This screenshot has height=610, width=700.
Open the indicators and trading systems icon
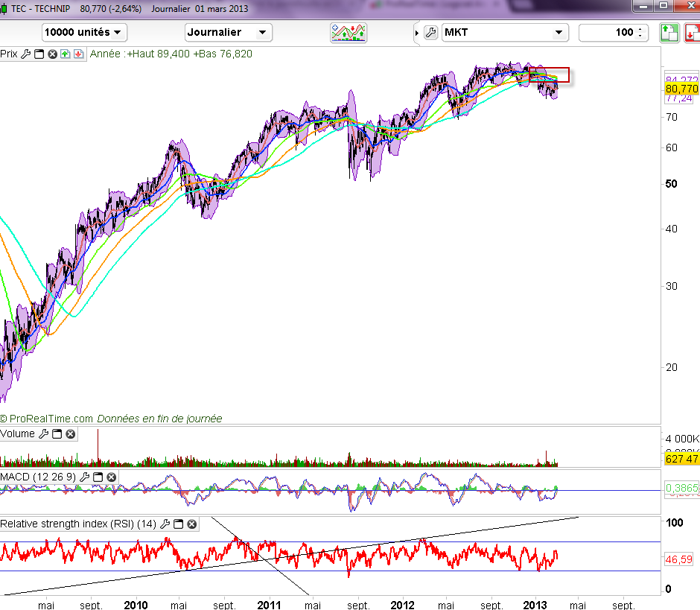(x=349, y=33)
